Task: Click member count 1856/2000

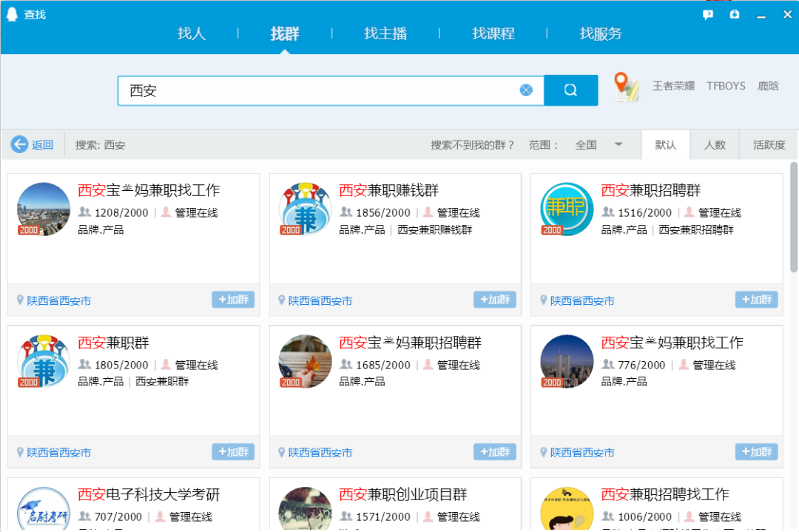Action: (x=382, y=212)
